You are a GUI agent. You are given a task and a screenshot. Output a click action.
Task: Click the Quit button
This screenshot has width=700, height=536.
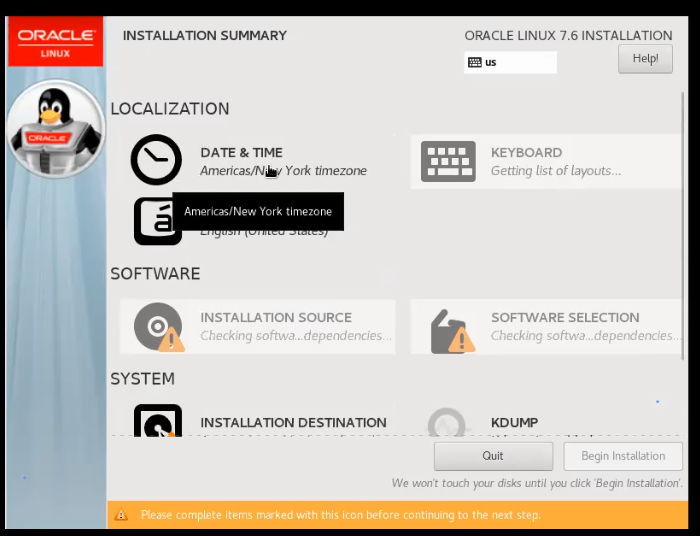tap(493, 456)
